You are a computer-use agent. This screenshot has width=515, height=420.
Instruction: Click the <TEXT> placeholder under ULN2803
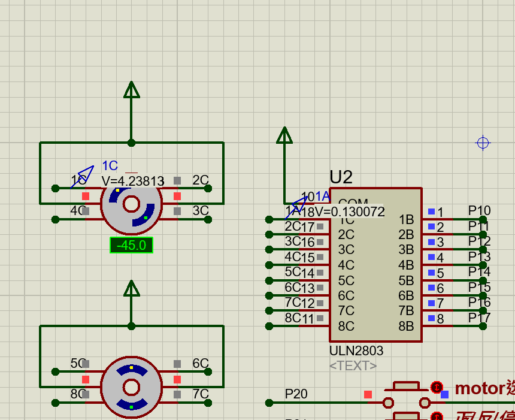(x=353, y=365)
